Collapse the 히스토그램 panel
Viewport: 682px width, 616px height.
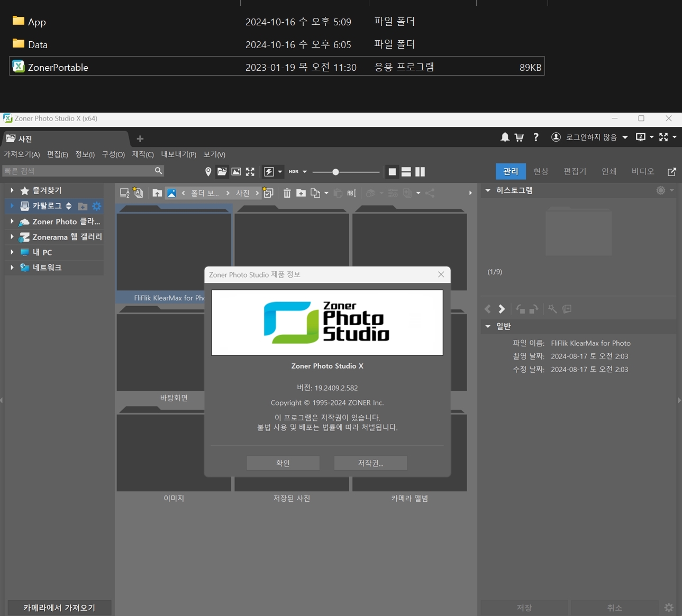[488, 190]
